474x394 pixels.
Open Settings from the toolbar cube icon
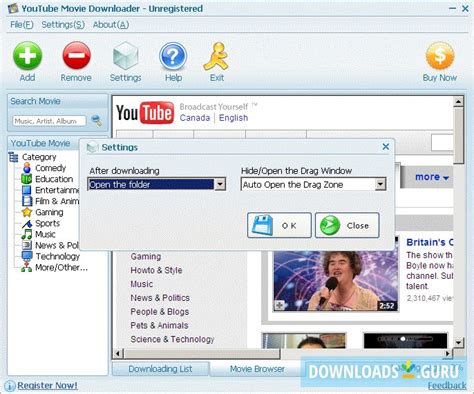click(x=126, y=56)
